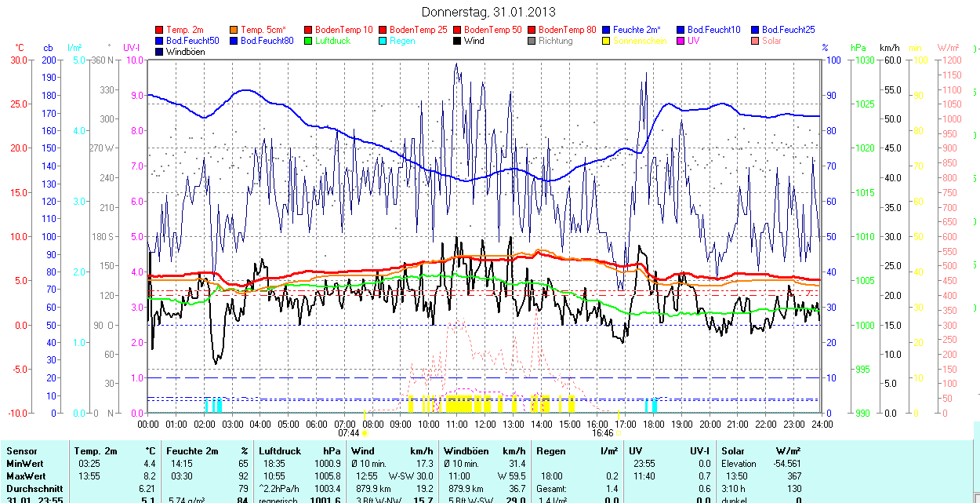Click the red Temp. 2m legend swatch
This screenshot has height=503, width=980.
[160, 30]
